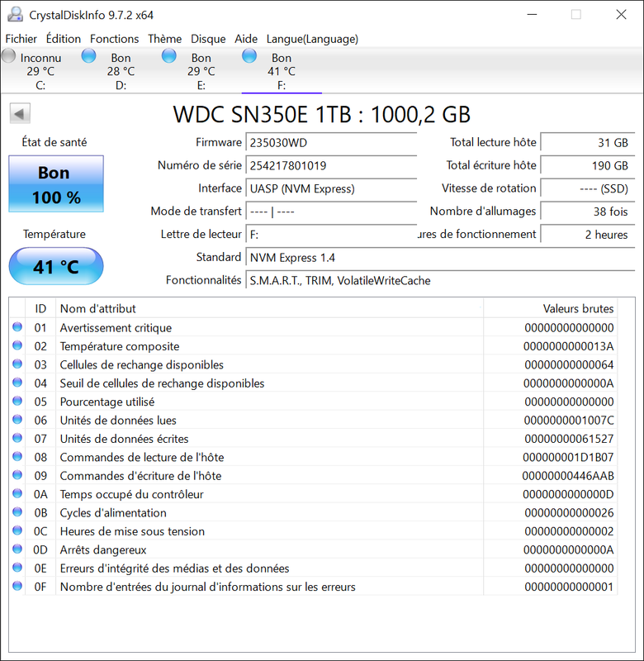
Task: Click Total lecture hôte value 31 GB
Action: [588, 142]
